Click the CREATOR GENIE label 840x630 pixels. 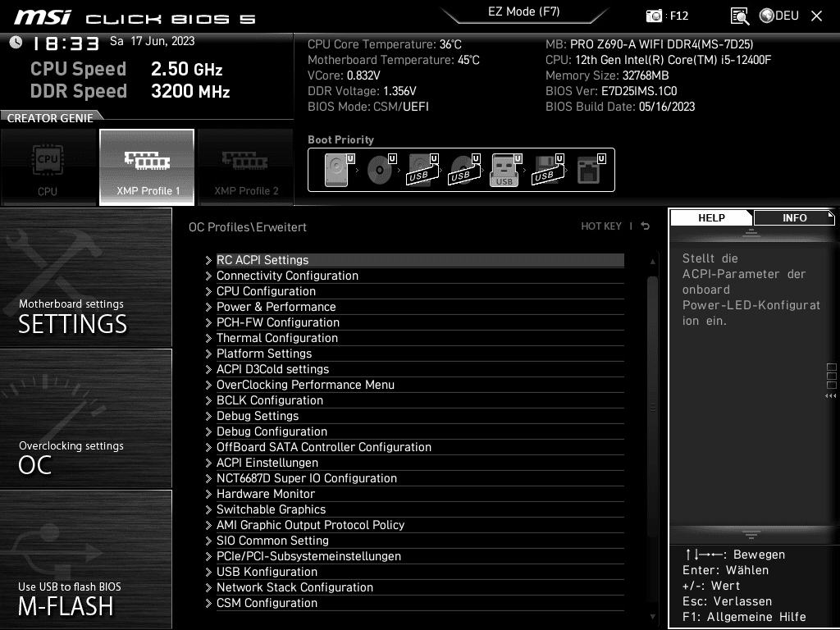tap(50, 118)
